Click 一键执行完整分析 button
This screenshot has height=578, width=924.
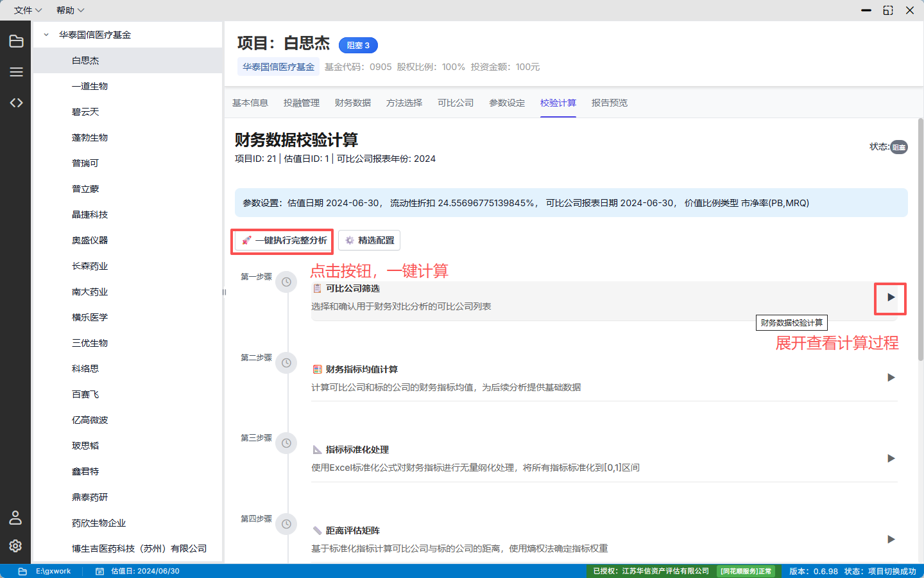click(283, 240)
